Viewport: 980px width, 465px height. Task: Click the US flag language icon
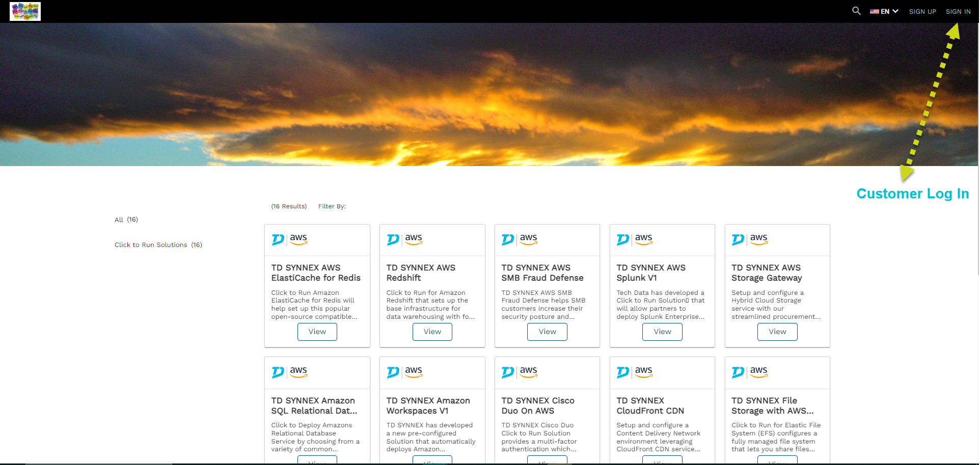(x=875, y=11)
